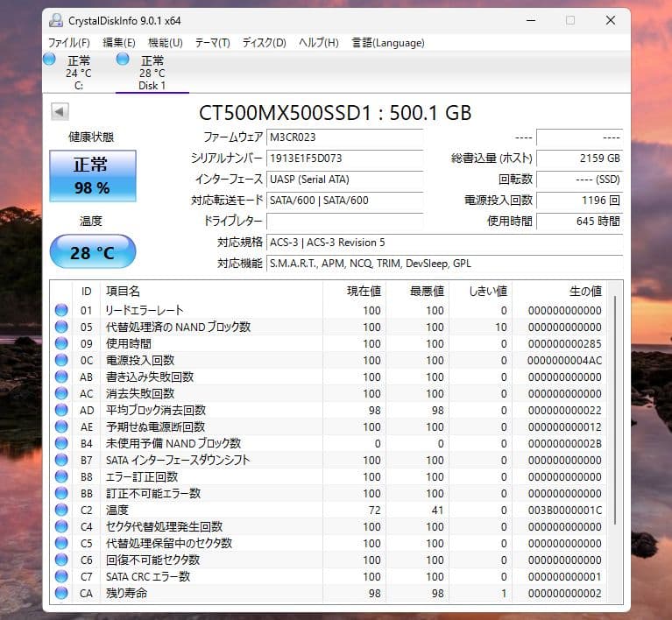This screenshot has height=620, width=672.
Task: Select the SATA インターフェースダウンシフト row
Action: (x=329, y=460)
